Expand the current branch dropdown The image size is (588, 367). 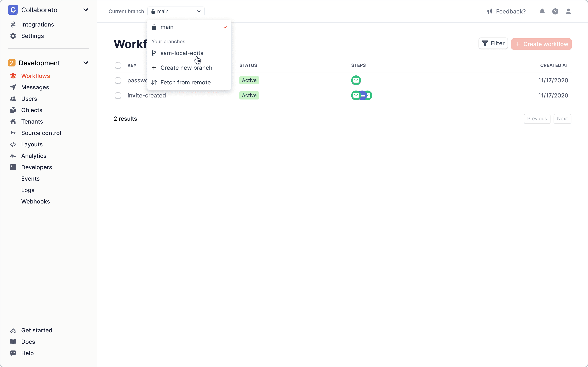point(176,11)
